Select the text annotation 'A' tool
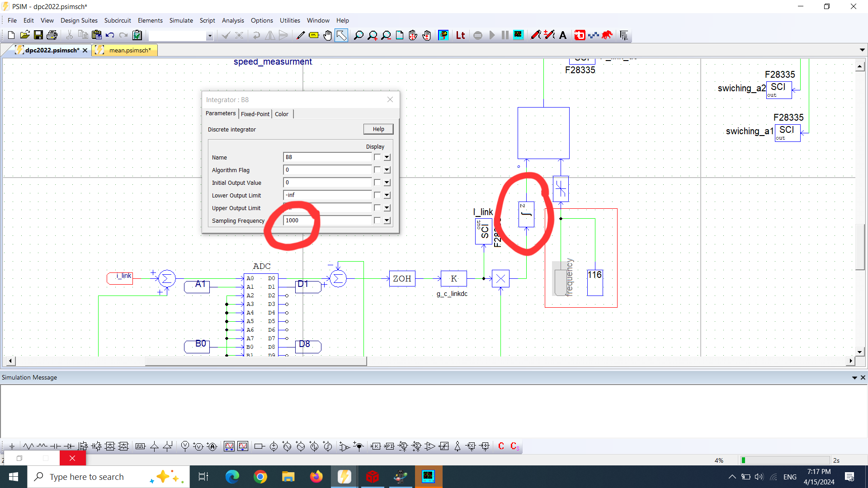Viewport: 868px width, 488px height. click(563, 35)
